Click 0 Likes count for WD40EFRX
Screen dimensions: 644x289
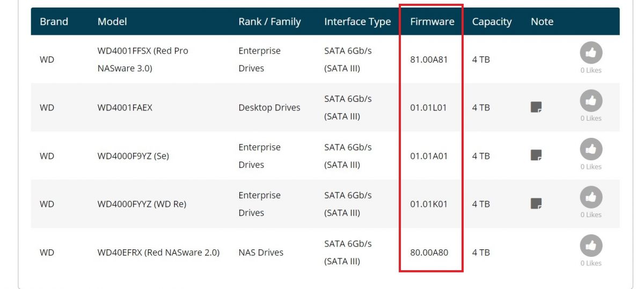tap(591, 263)
